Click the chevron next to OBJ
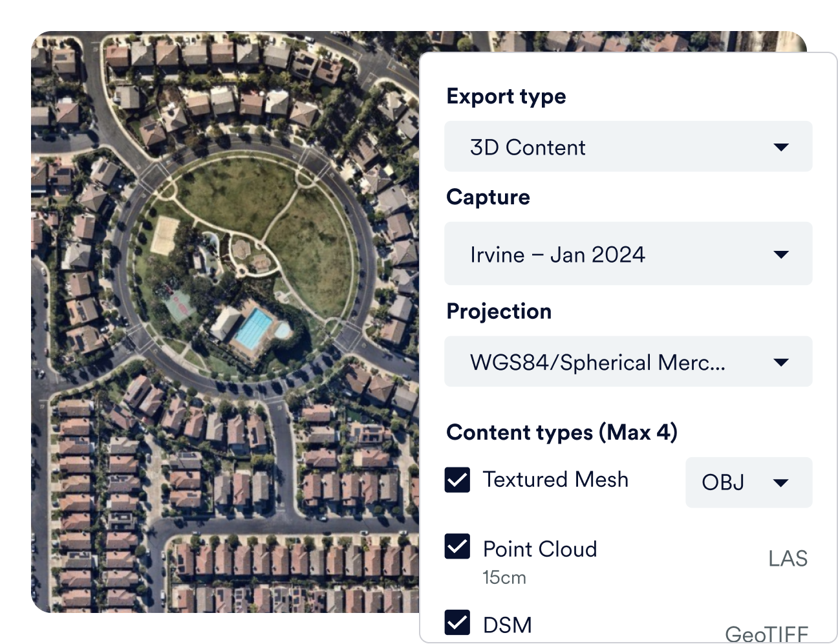The image size is (838, 644). (x=780, y=482)
